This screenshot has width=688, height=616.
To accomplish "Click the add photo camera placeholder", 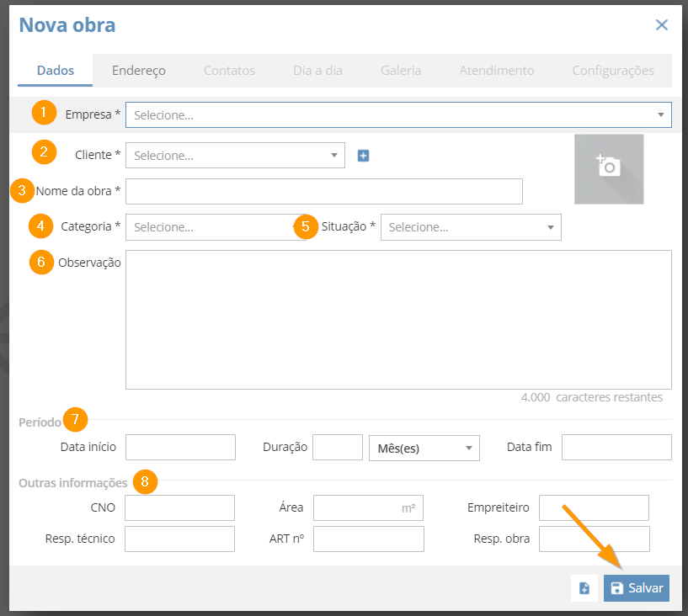I will tap(609, 169).
